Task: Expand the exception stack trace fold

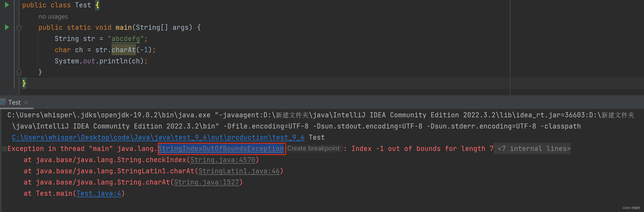Action: click(4, 149)
